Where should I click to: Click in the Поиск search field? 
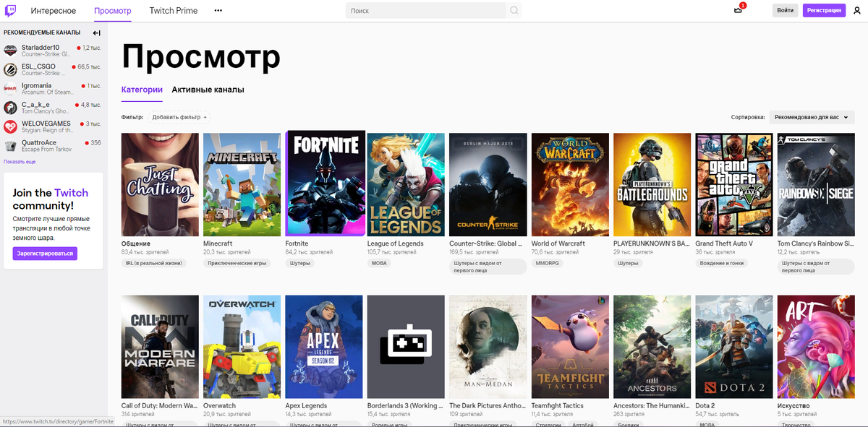(x=425, y=11)
